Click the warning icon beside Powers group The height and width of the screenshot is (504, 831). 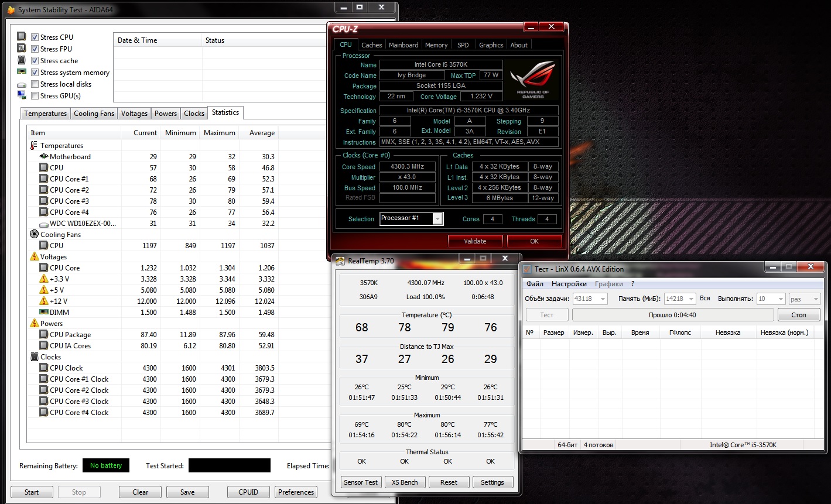click(34, 323)
